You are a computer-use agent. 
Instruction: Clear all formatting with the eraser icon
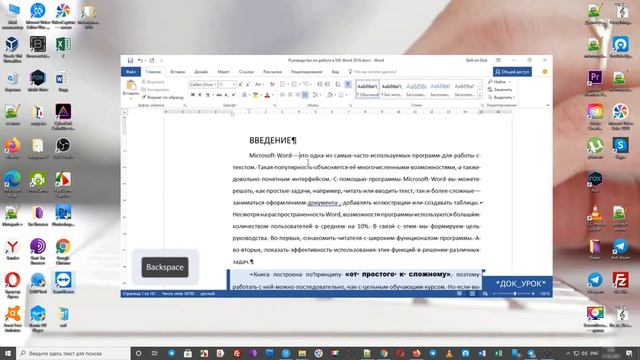point(272,84)
